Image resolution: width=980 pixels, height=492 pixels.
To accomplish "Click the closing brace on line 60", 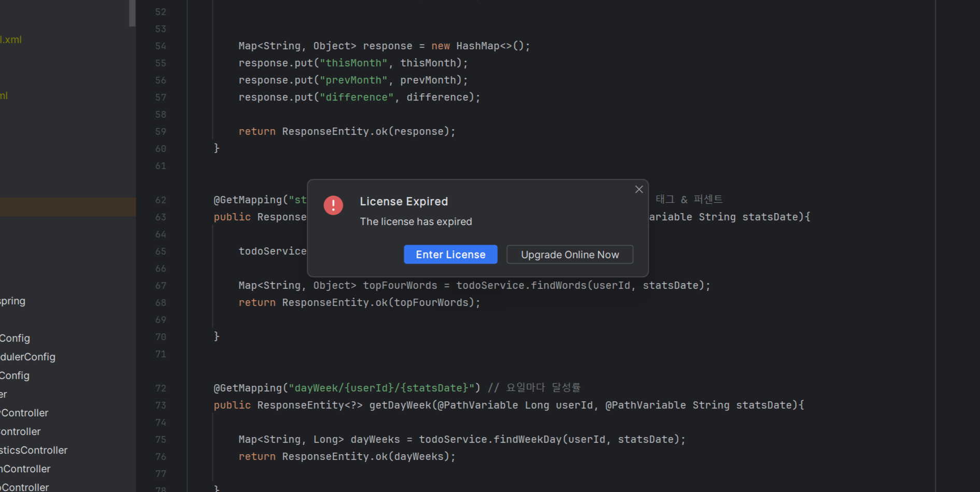I will tap(217, 149).
